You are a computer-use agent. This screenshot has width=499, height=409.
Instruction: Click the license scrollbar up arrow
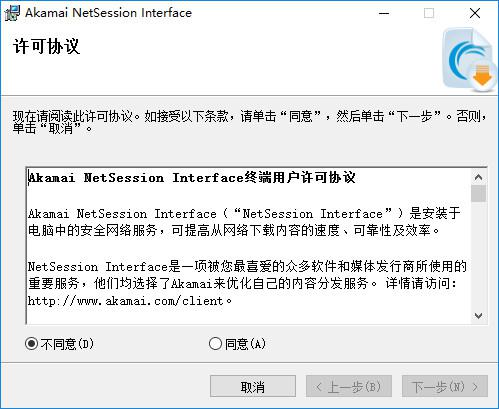[x=479, y=177]
